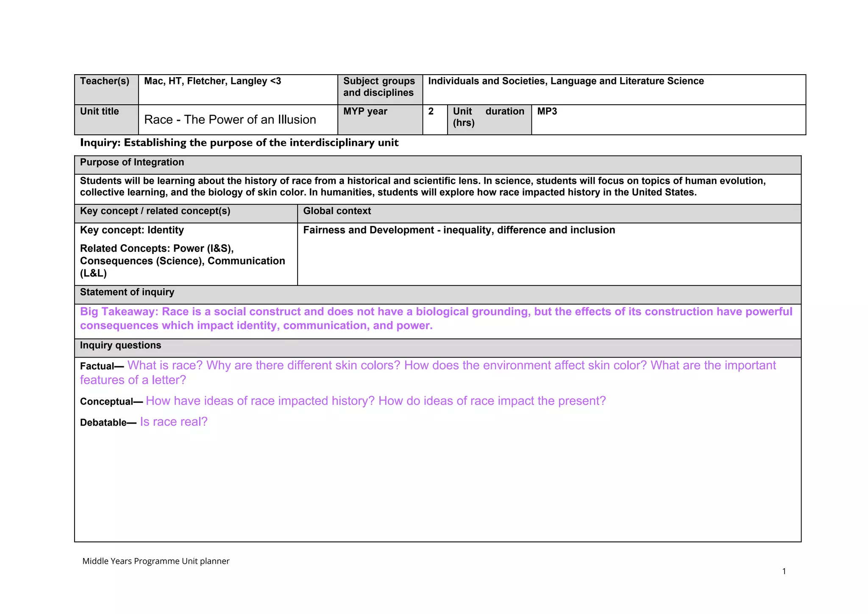Click the 'Middle Years Programme Unit planner' footer
The width and height of the screenshot is (868, 614).
click(156, 561)
